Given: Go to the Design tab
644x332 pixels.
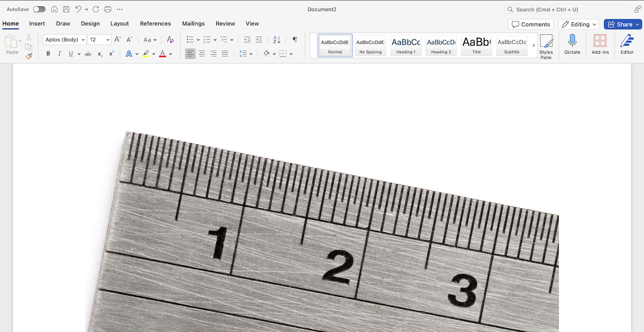Looking at the screenshot, I should tap(90, 23).
